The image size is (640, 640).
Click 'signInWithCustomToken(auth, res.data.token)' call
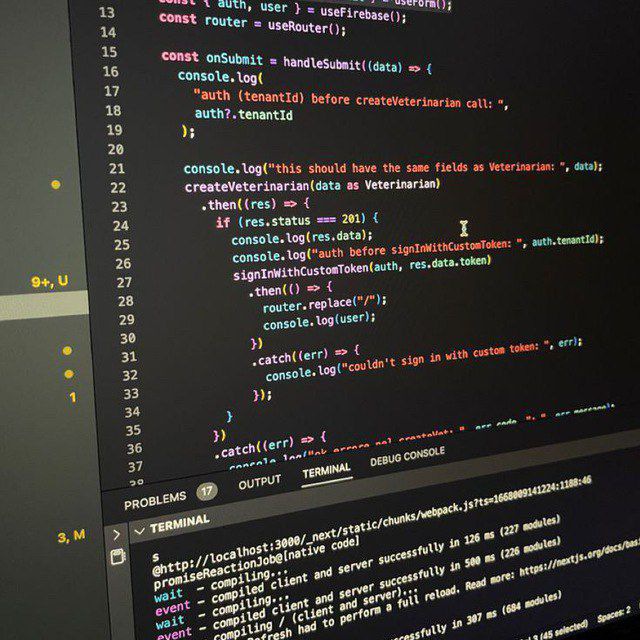coord(362,268)
